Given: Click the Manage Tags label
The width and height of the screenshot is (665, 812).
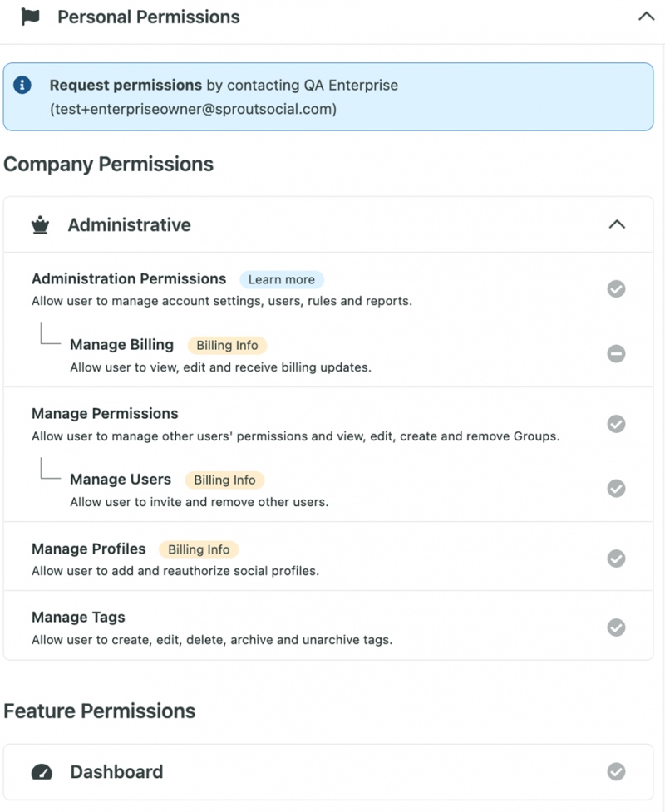Looking at the screenshot, I should pyautogui.click(x=78, y=618).
